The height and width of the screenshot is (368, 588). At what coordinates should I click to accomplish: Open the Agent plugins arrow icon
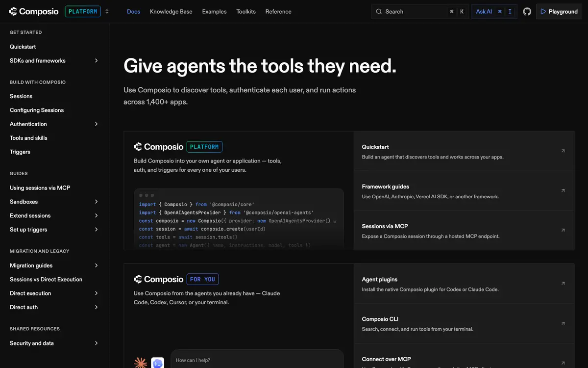(563, 284)
